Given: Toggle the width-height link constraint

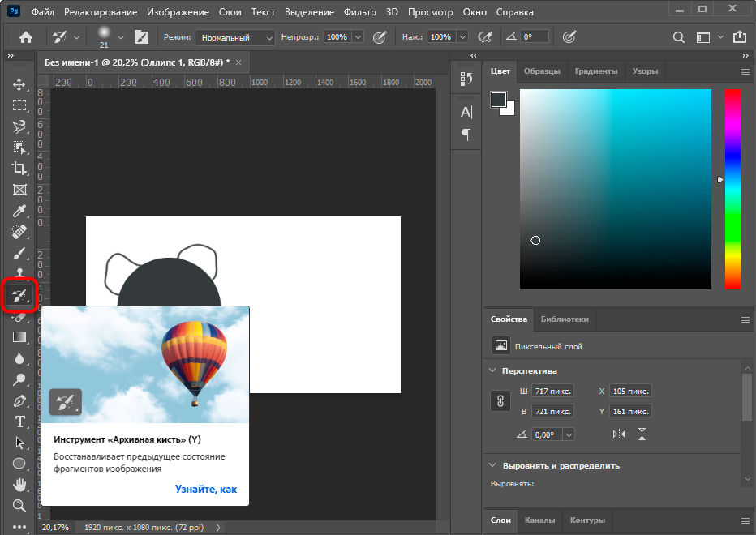Looking at the screenshot, I should coord(500,400).
